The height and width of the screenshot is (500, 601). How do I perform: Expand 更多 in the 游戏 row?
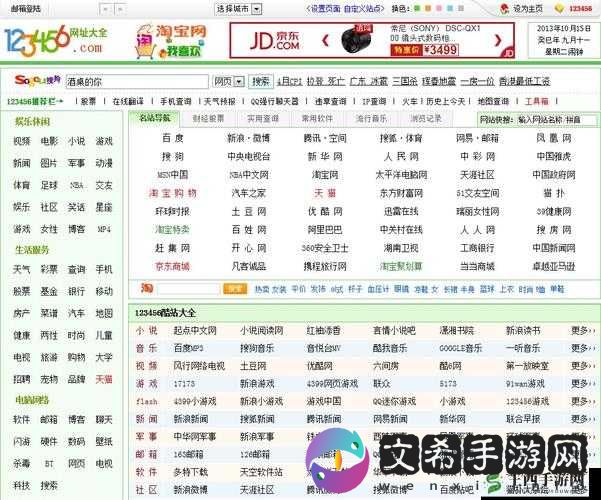click(583, 383)
